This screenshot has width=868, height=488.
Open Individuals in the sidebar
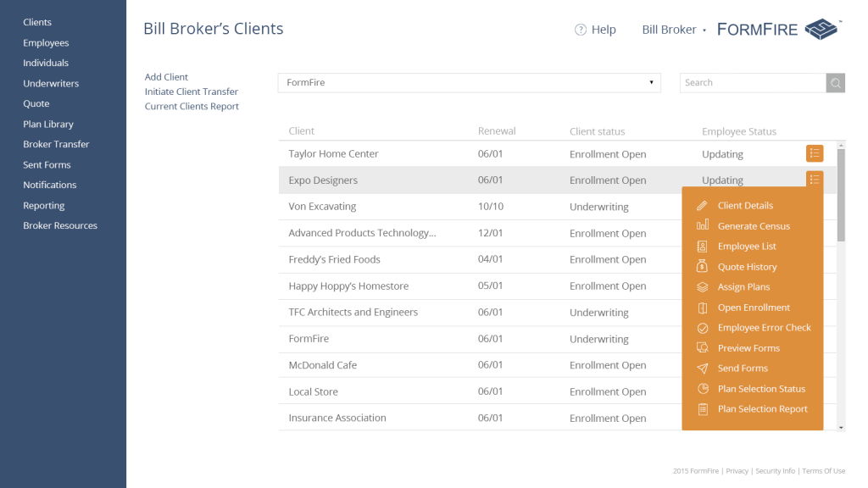point(46,63)
